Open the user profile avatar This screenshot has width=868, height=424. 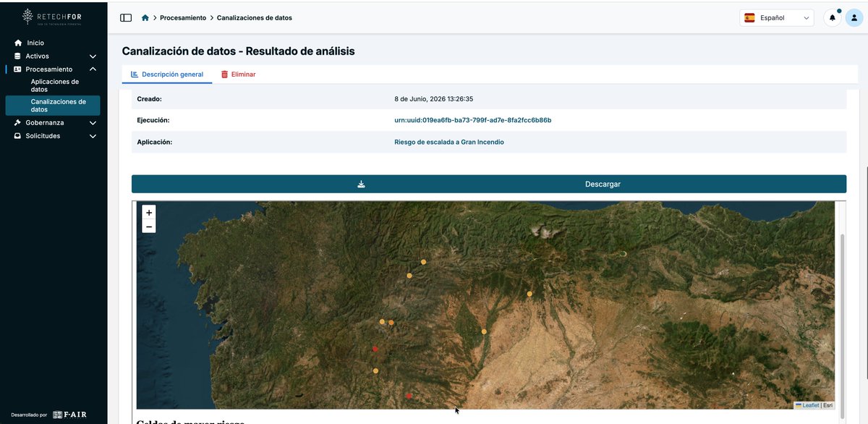pos(854,18)
